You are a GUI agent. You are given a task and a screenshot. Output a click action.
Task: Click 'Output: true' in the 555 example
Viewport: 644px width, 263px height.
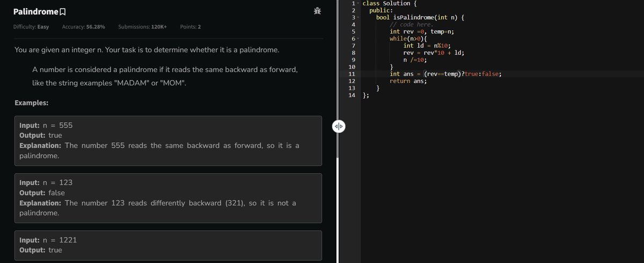[x=40, y=135]
